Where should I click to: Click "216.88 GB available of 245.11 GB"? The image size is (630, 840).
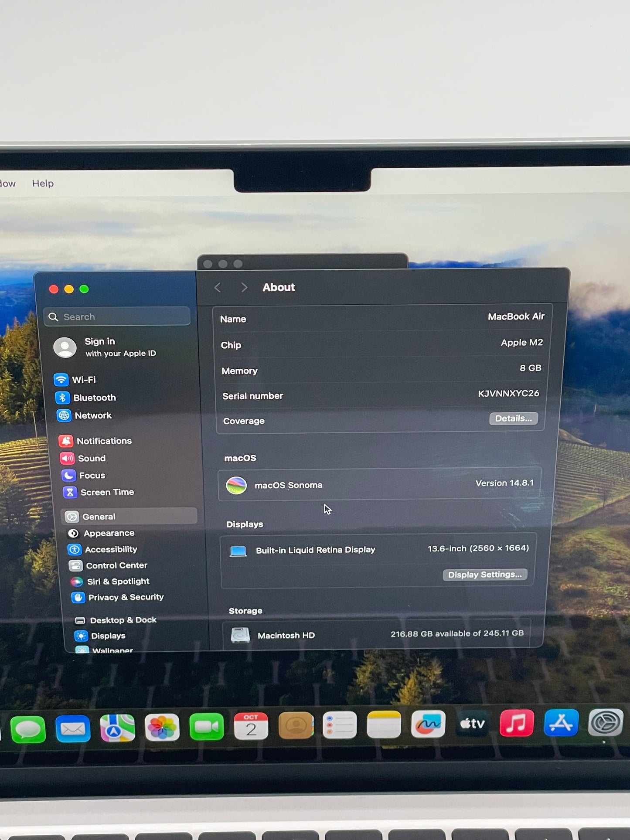tap(457, 633)
